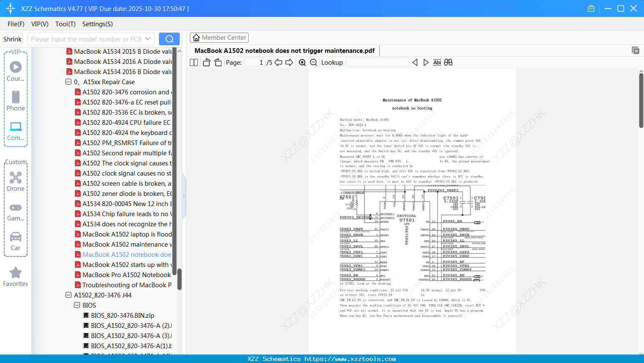Zoom in on the PDF
This screenshot has width=644, height=363.
tap(302, 63)
